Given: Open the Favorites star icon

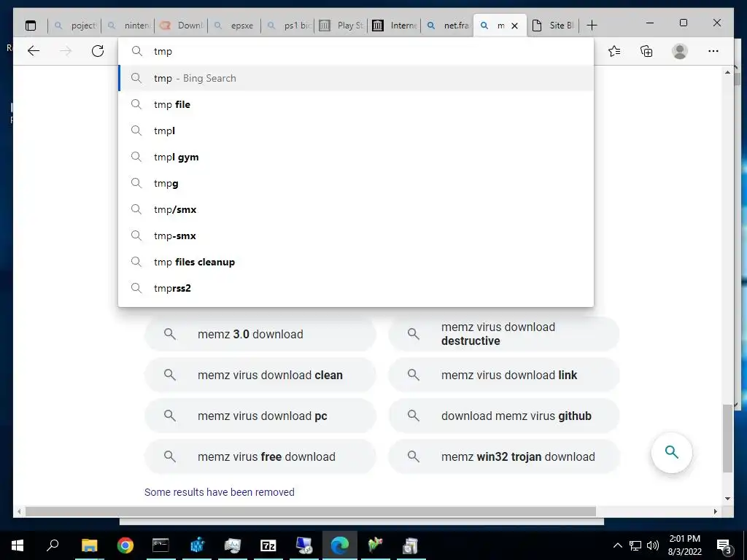Looking at the screenshot, I should point(614,51).
